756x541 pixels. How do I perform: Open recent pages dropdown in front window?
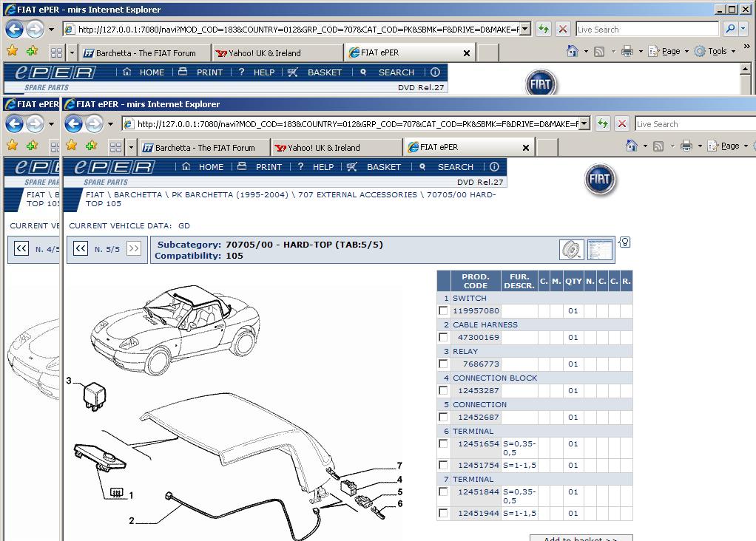pos(110,124)
